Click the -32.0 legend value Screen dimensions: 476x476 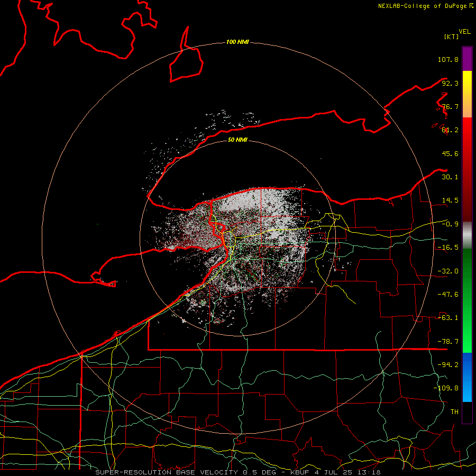coord(448,271)
